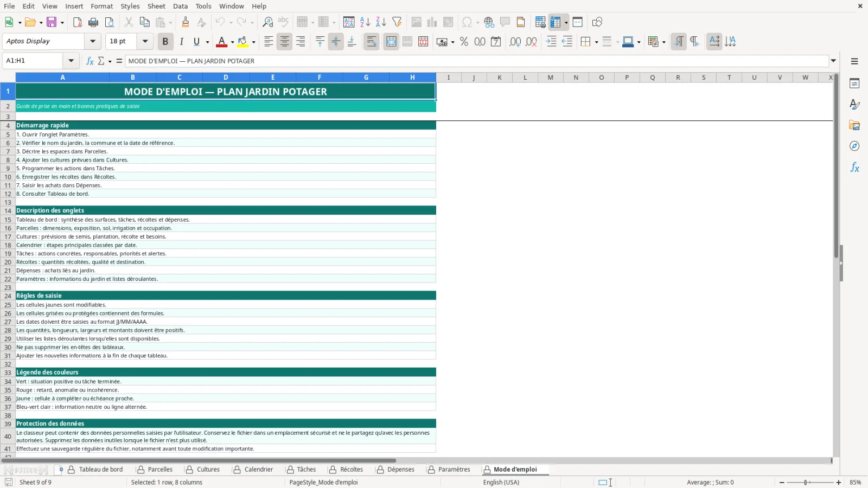Insert image icon
Image resolution: width=868 pixels, height=488 pixels.
pyautogui.click(x=416, y=22)
